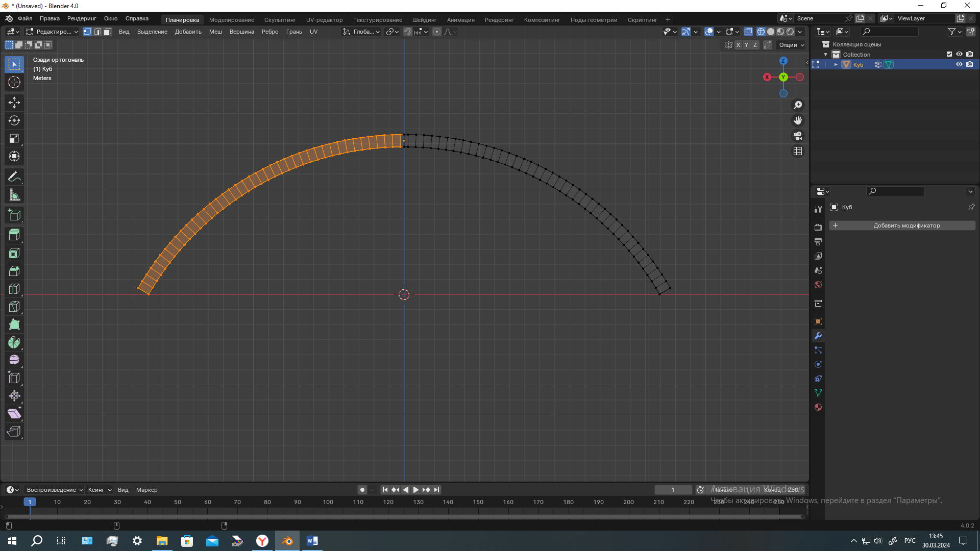Toggle X-ray display mode
The width and height of the screenshot is (980, 551).
748,32
